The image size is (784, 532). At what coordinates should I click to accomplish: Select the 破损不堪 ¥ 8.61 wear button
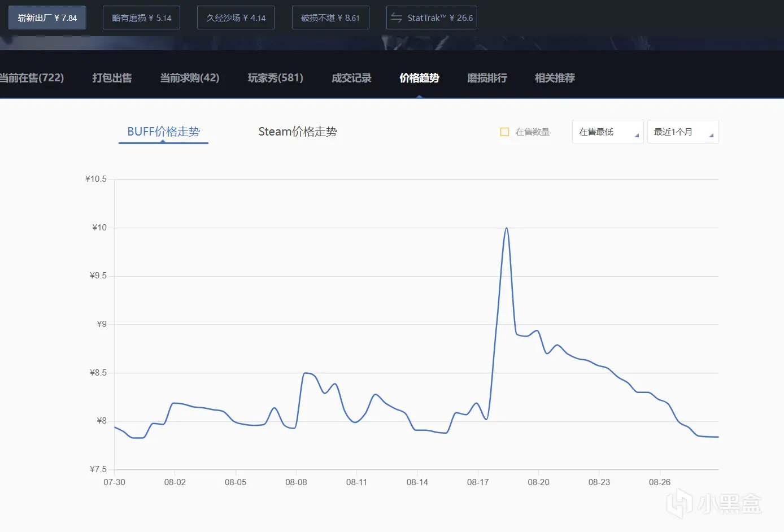pyautogui.click(x=330, y=18)
